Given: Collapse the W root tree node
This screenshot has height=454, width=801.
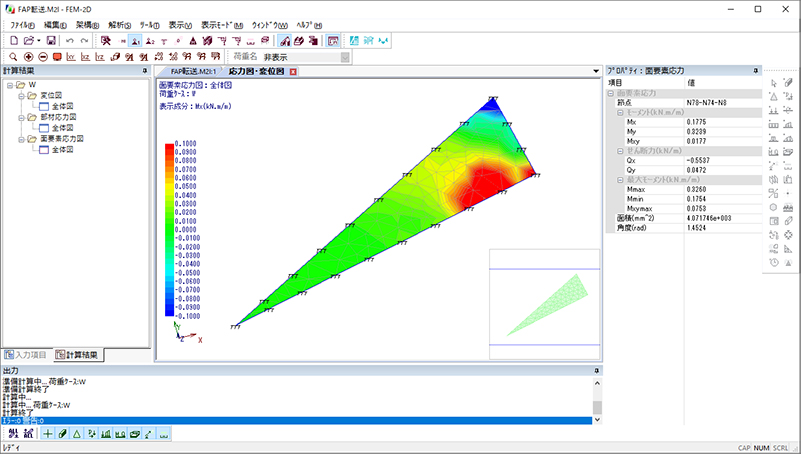Looking at the screenshot, I should 9,85.
